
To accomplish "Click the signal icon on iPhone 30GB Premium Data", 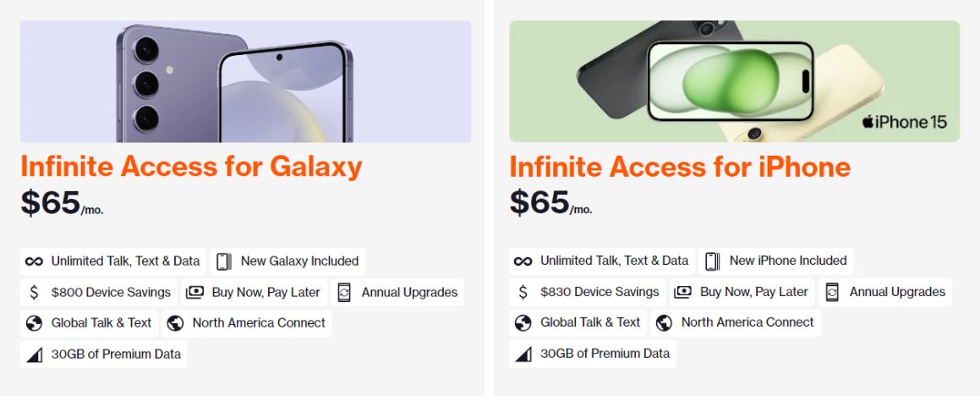I will point(523,354).
